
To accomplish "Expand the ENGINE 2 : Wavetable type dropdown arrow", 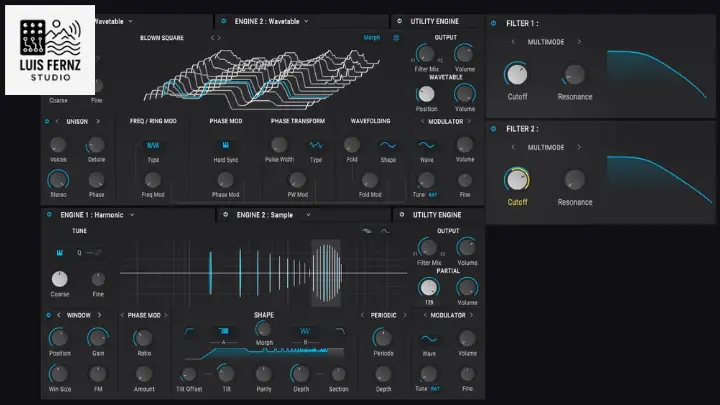I will [x=306, y=21].
